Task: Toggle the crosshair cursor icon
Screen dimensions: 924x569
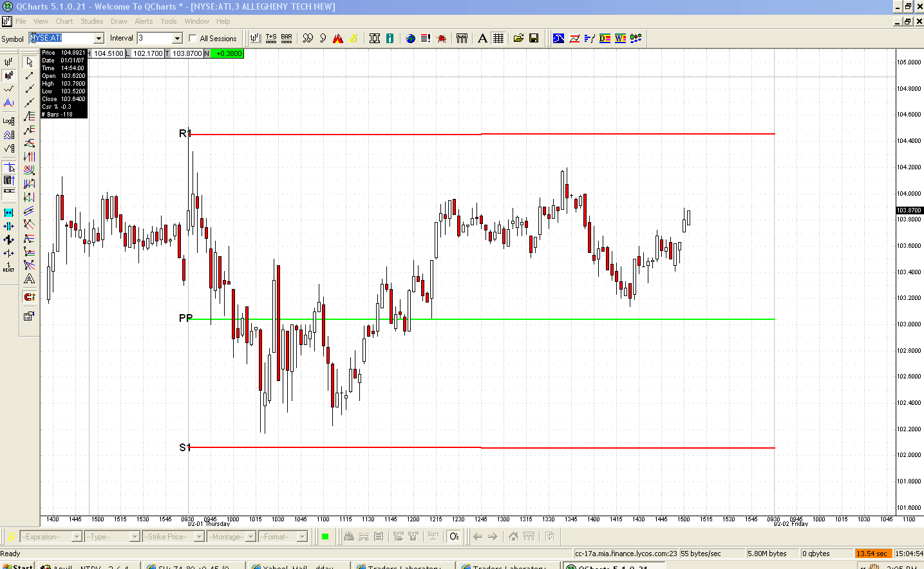Action: (8, 167)
